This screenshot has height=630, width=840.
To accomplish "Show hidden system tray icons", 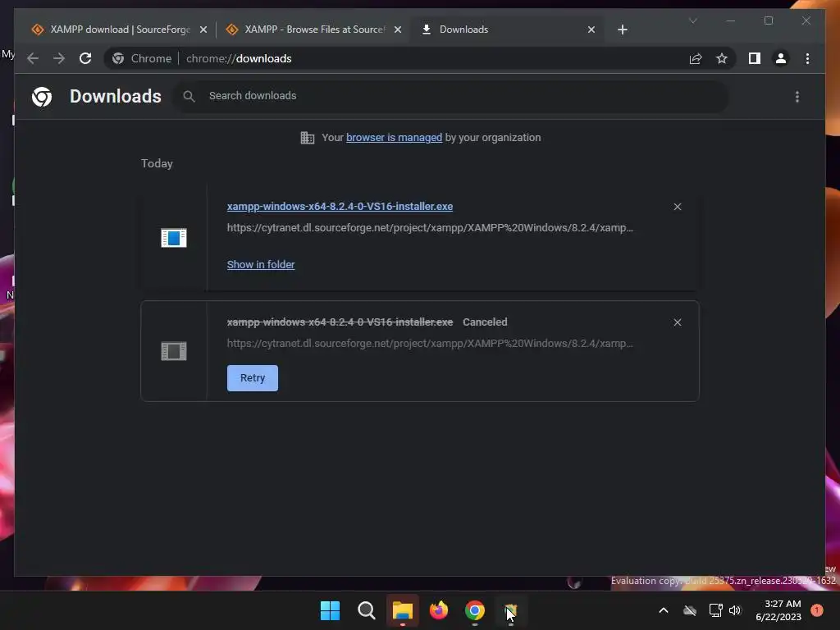I will point(663,610).
